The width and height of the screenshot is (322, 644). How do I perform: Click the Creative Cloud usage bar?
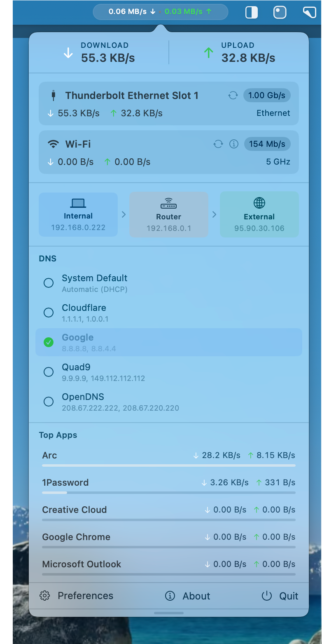[169, 520]
